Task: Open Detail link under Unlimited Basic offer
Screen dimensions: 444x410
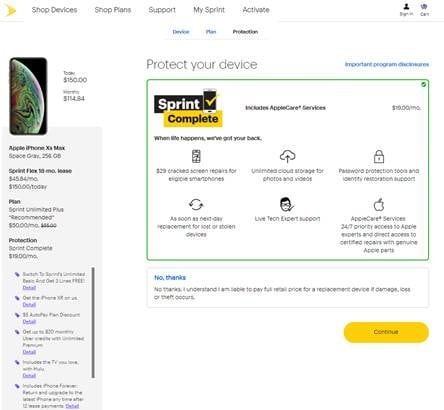Action: click(29, 288)
